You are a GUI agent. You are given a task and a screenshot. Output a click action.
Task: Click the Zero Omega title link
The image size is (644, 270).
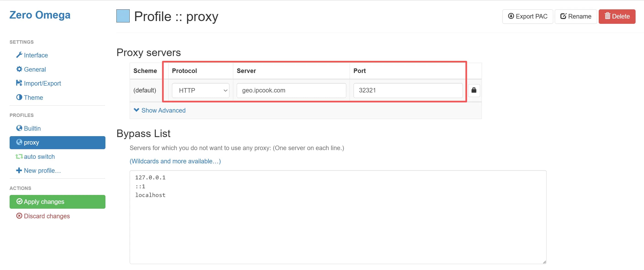(x=40, y=15)
